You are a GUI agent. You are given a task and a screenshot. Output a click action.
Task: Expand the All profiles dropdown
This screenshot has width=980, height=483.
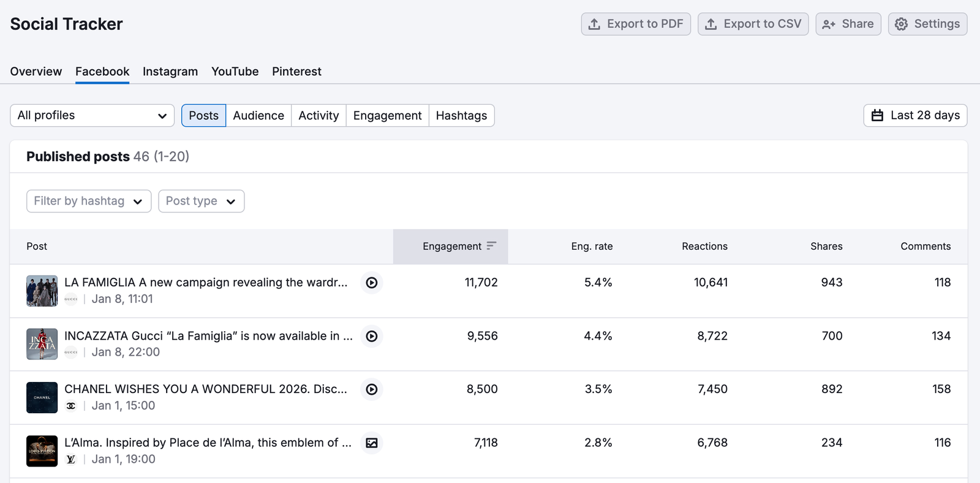point(92,116)
